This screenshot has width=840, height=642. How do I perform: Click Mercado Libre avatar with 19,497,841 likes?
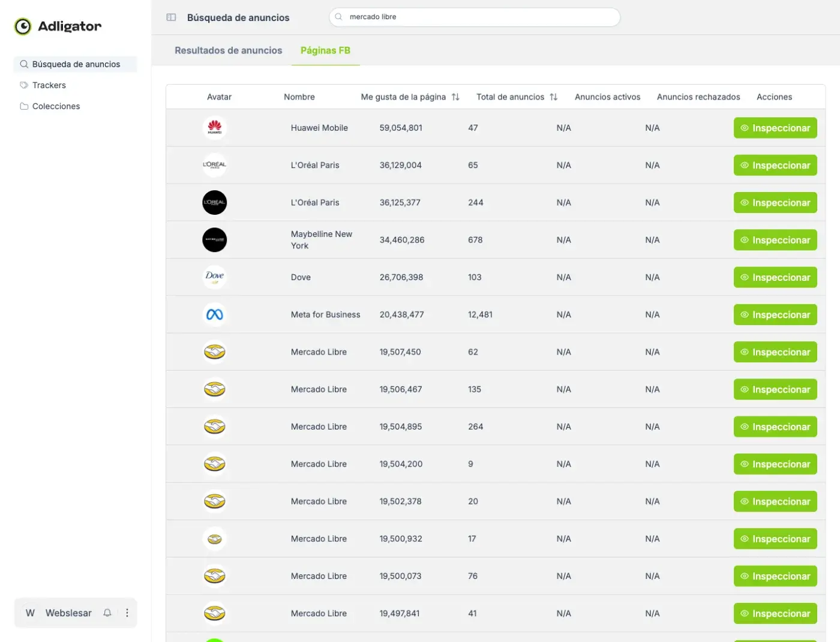(215, 613)
